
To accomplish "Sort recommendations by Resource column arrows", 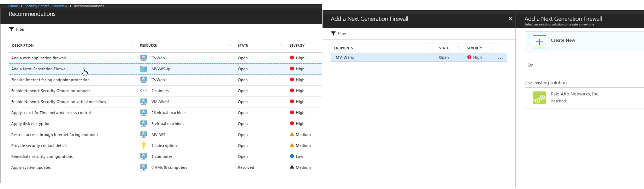I will 230,45.
